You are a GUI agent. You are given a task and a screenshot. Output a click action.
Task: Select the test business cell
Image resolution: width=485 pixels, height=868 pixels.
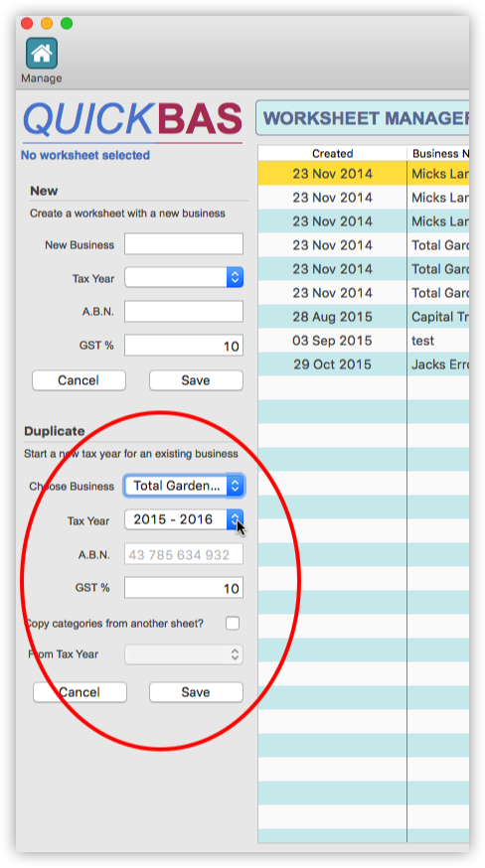click(439, 341)
